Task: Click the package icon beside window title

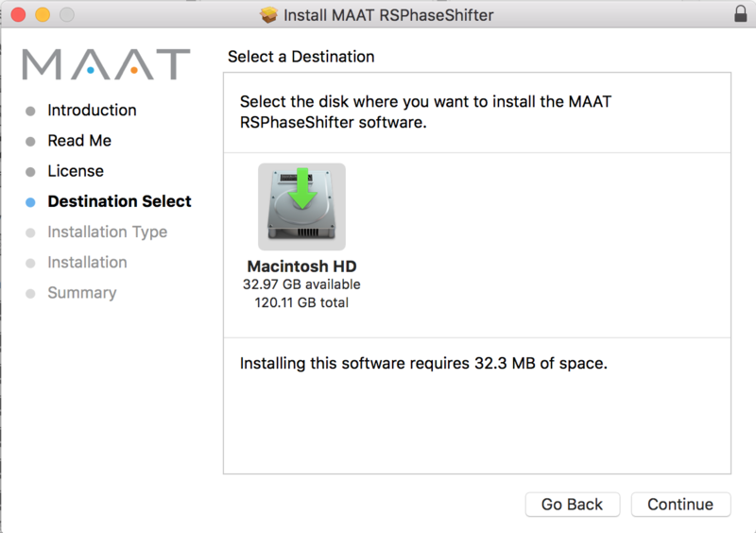Action: coord(269,15)
